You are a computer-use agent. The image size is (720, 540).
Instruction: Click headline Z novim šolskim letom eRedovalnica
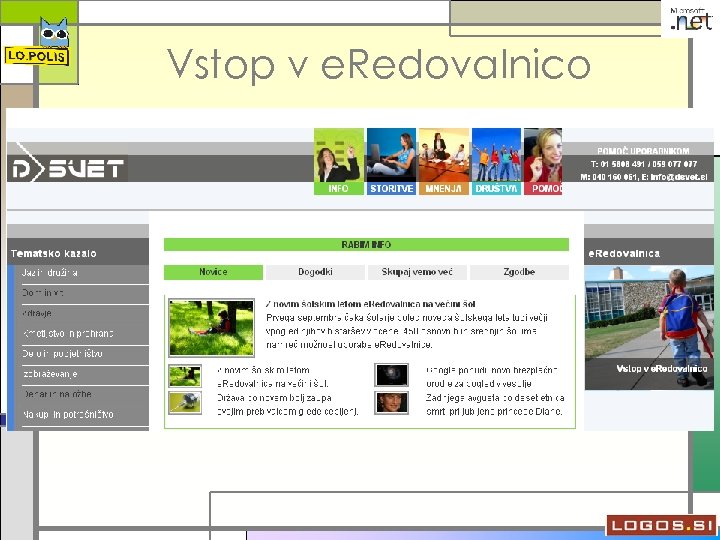point(371,304)
